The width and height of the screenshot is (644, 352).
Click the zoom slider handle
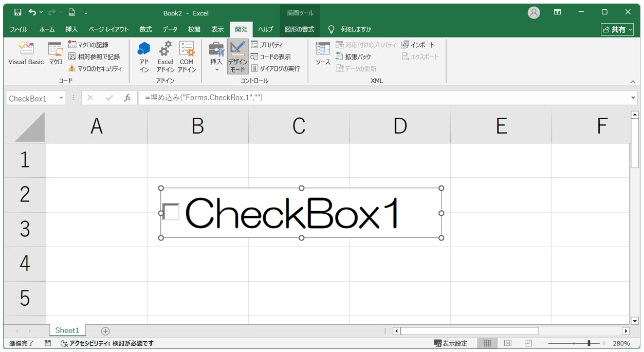click(589, 343)
